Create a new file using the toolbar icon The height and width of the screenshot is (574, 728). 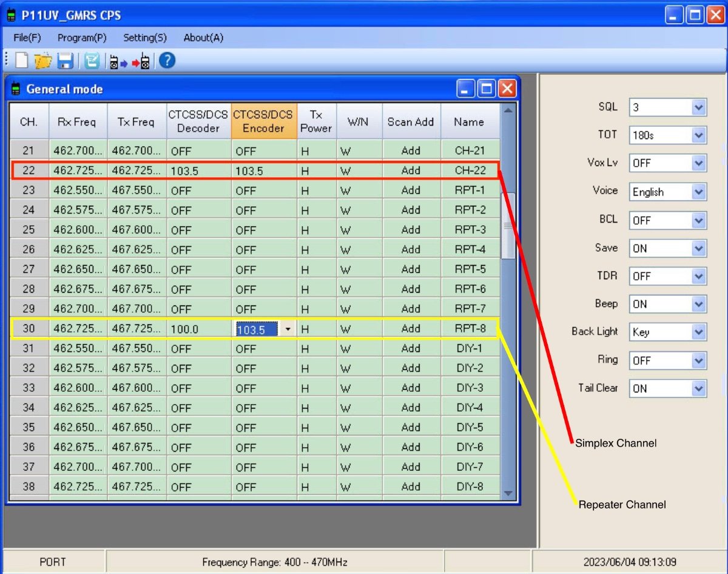pyautogui.click(x=22, y=61)
